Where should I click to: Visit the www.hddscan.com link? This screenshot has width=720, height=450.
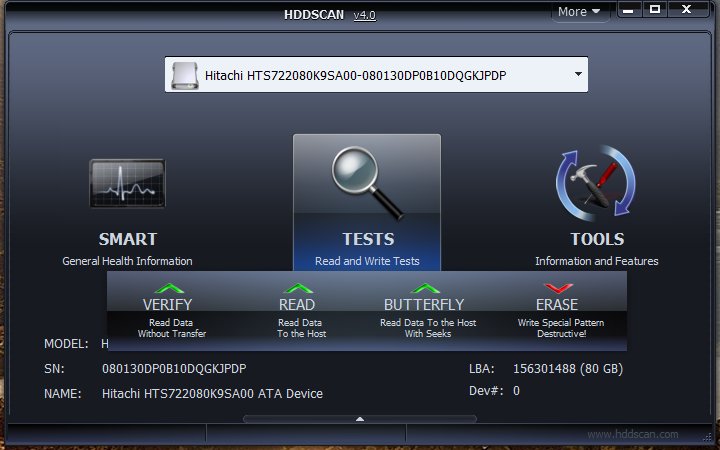pos(633,434)
